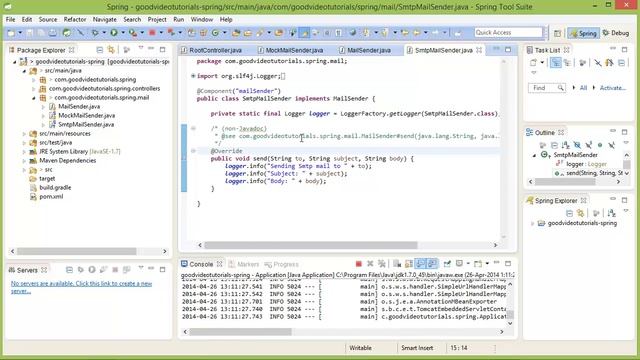The width and height of the screenshot is (640, 360).
Task: Expand the src/main/resources folder
Action: click(x=24, y=133)
